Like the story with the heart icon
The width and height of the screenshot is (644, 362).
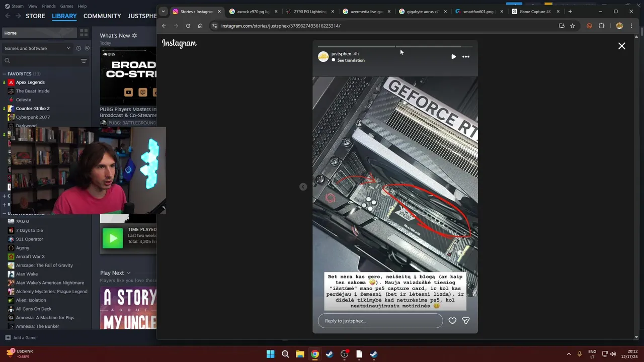pyautogui.click(x=452, y=321)
